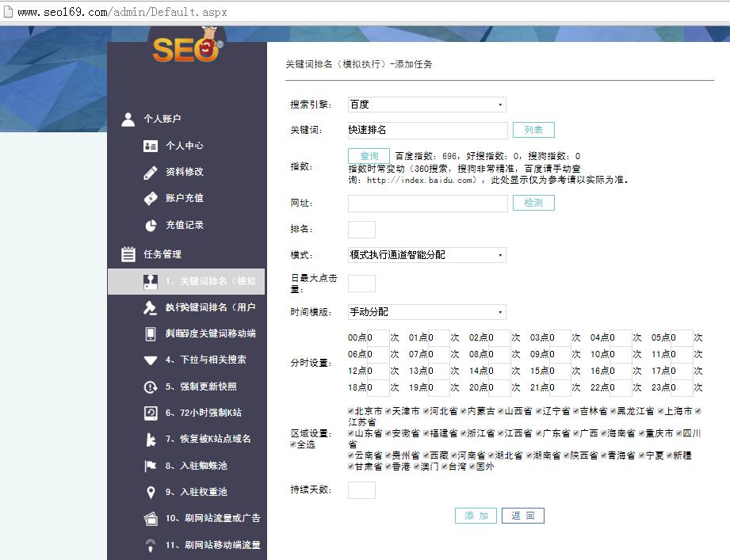This screenshot has width=730, height=560.
Task: Click the flag icon for 入驻蜘蛛池
Action: coord(151,466)
